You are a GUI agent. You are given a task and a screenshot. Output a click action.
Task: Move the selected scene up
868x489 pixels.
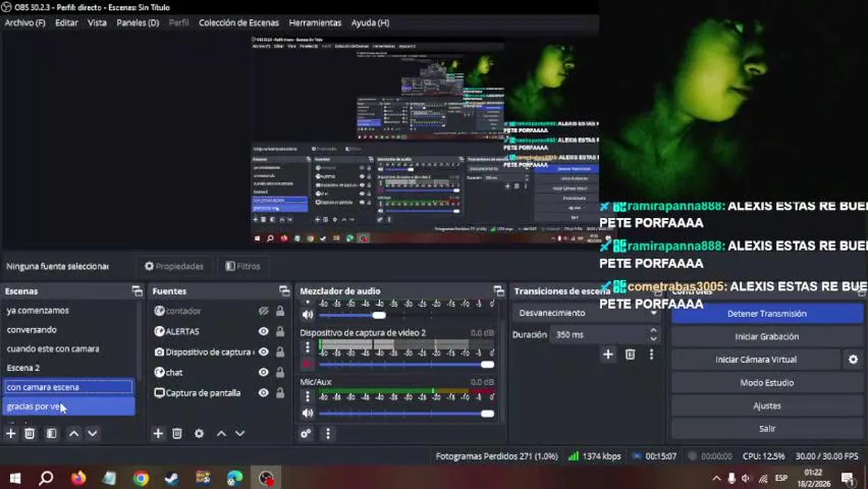click(74, 433)
